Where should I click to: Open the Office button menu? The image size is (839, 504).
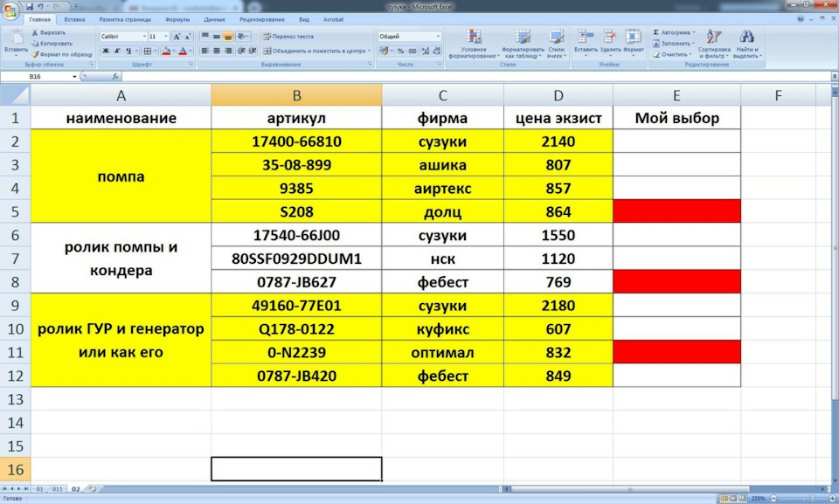click(x=10, y=10)
